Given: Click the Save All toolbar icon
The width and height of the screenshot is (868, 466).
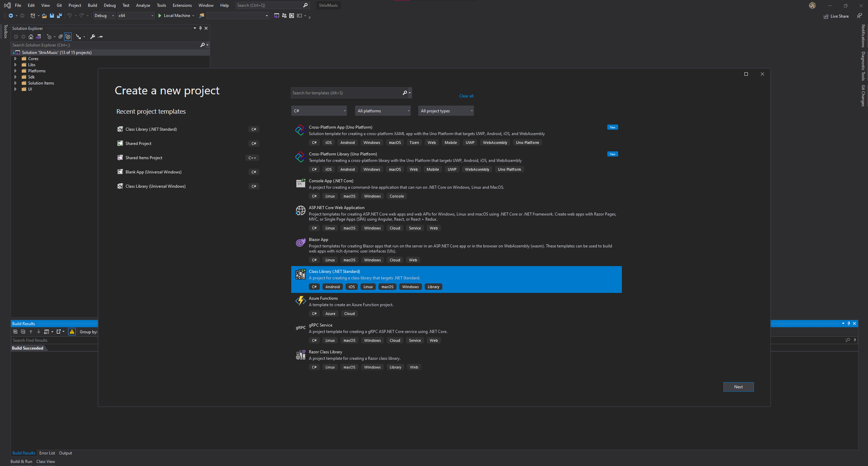Looking at the screenshot, I should tap(59, 16).
